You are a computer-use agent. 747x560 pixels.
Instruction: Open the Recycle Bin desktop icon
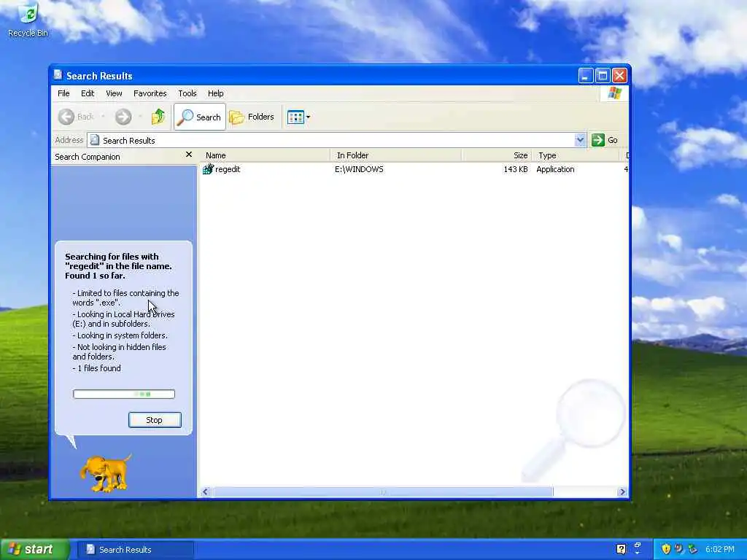pyautogui.click(x=28, y=20)
